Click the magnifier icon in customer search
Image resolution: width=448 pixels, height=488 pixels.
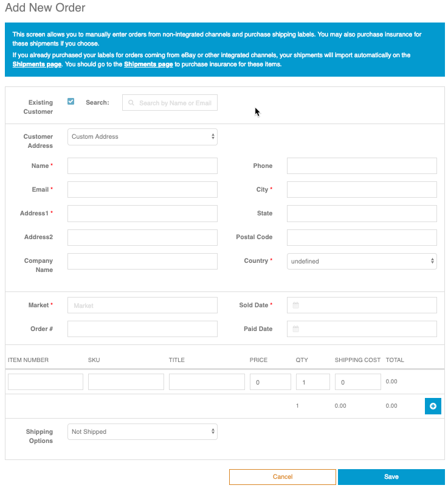coord(131,103)
